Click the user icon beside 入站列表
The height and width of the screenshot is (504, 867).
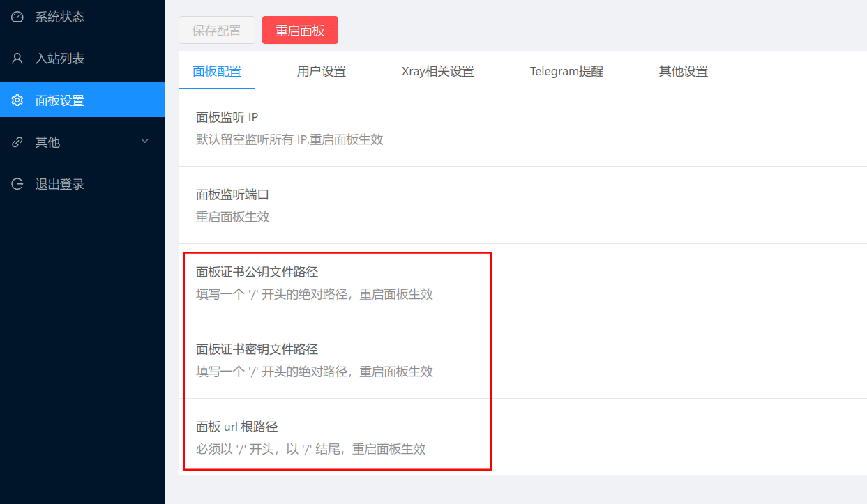coord(17,59)
